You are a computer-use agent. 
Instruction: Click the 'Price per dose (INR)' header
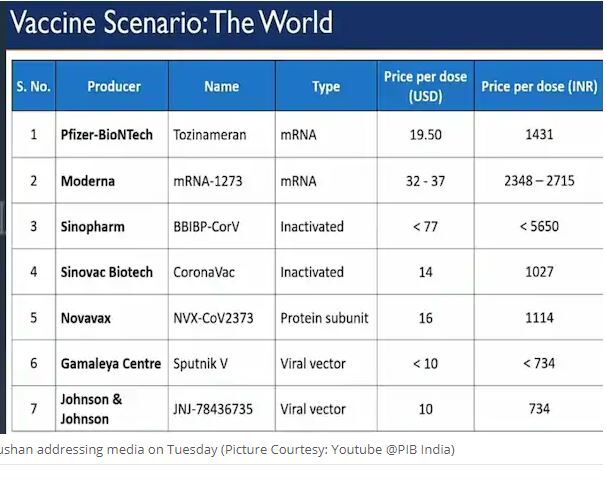pos(539,87)
